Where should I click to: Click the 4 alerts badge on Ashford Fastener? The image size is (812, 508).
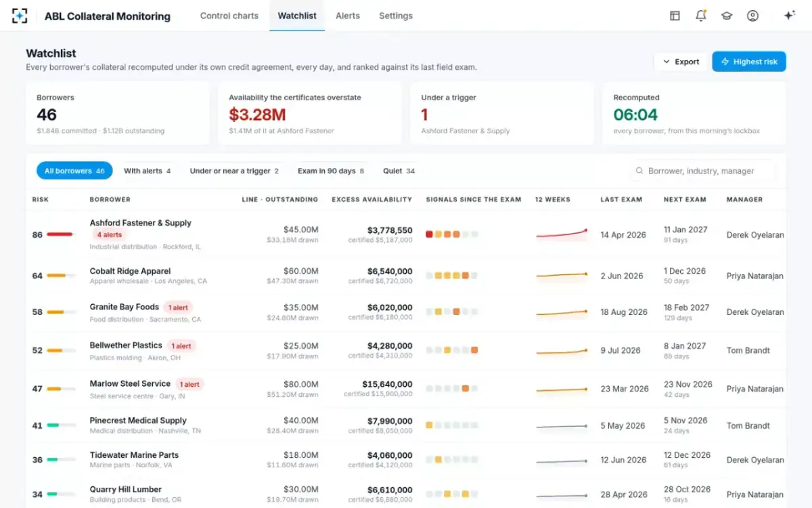110,235
